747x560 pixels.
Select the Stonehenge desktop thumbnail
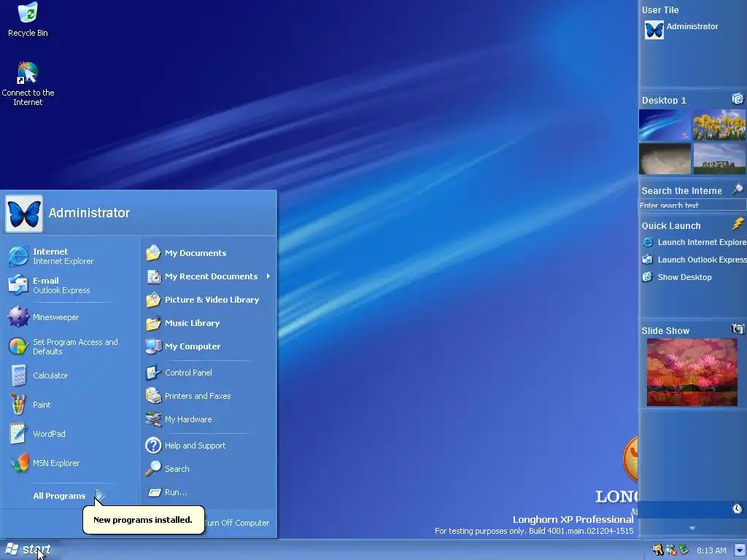point(719,158)
